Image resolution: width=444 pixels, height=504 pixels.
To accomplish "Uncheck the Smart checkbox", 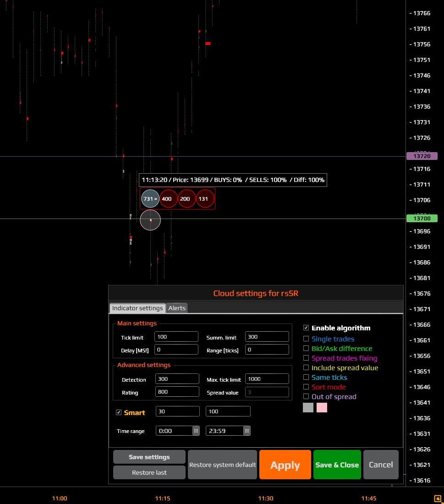I will [x=119, y=412].
